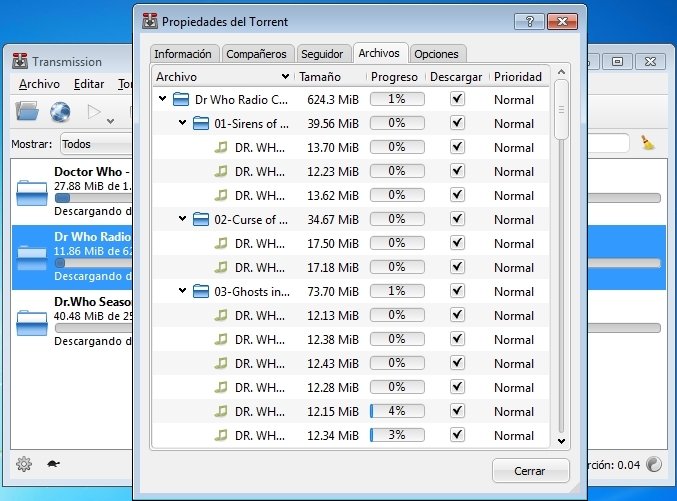
Task: Sort by the Progreso column header
Action: tap(395, 77)
